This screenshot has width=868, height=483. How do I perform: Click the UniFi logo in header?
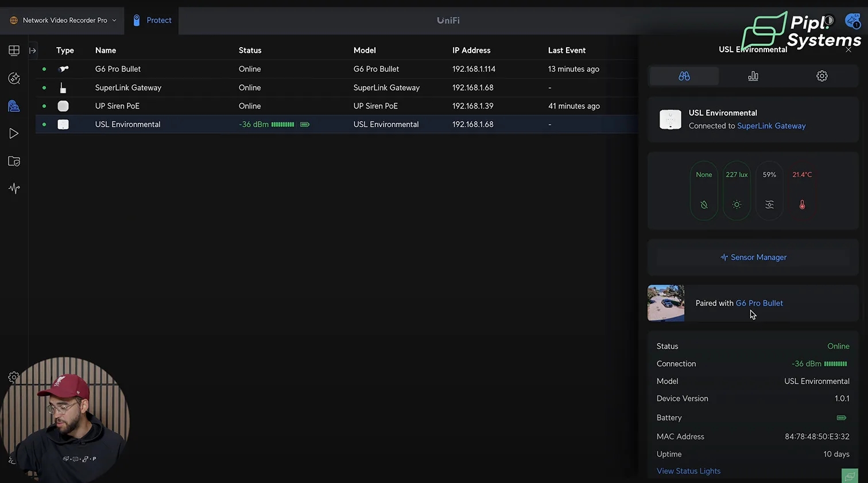[x=448, y=20]
